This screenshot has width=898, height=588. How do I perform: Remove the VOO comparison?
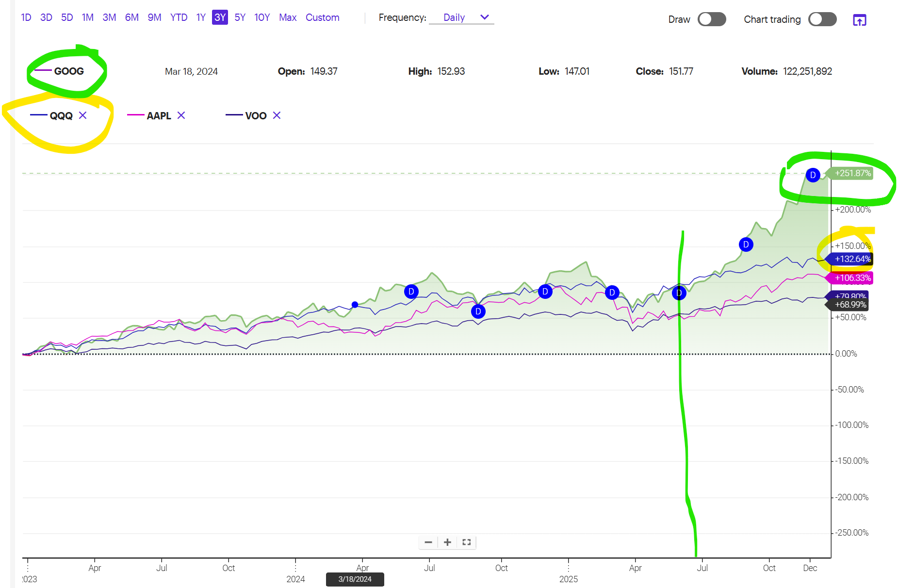(277, 115)
